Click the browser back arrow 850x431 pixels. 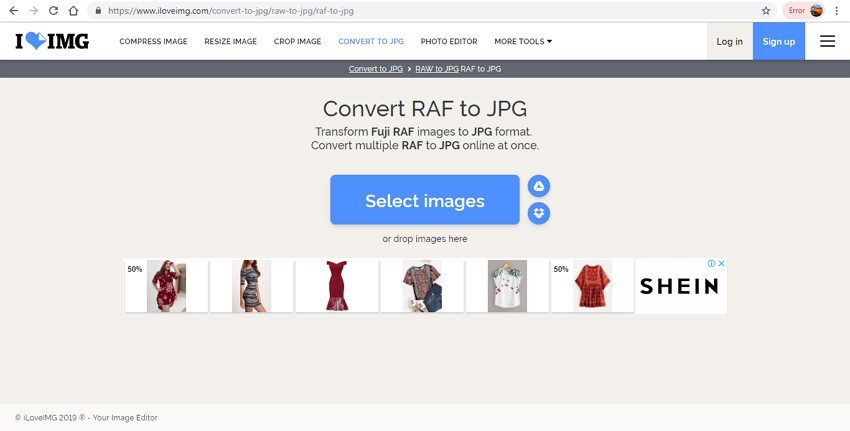point(13,11)
